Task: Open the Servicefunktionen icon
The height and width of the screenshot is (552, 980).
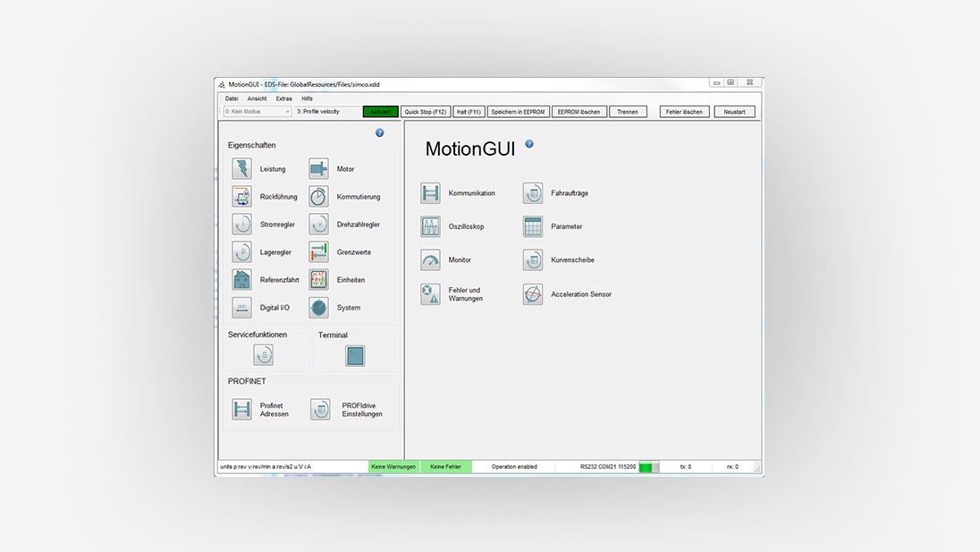Action: click(263, 355)
